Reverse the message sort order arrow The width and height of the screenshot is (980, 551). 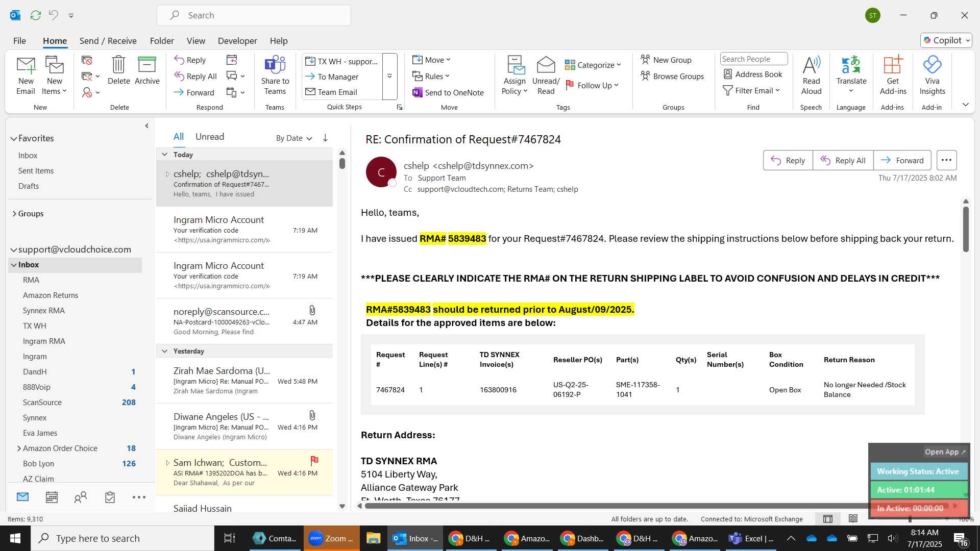pyautogui.click(x=325, y=138)
